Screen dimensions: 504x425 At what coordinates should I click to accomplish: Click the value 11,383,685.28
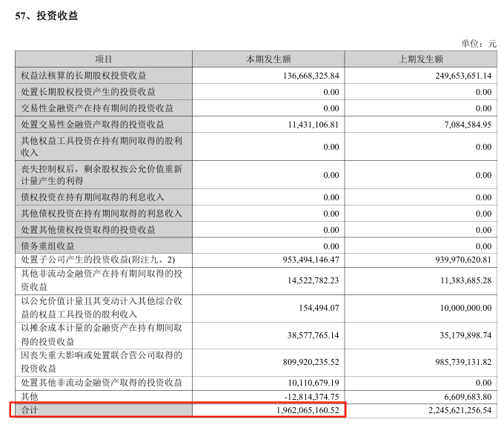click(465, 280)
